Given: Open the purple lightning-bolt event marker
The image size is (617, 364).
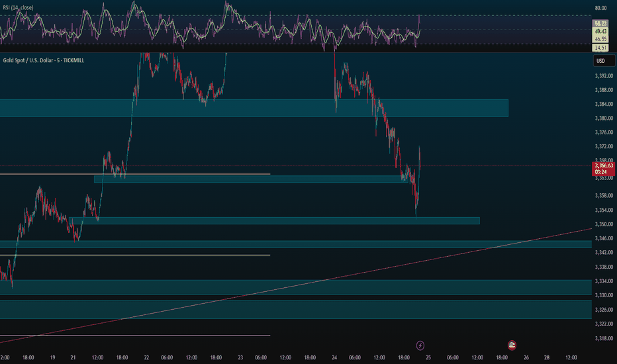Looking at the screenshot, I should pyautogui.click(x=420, y=345).
